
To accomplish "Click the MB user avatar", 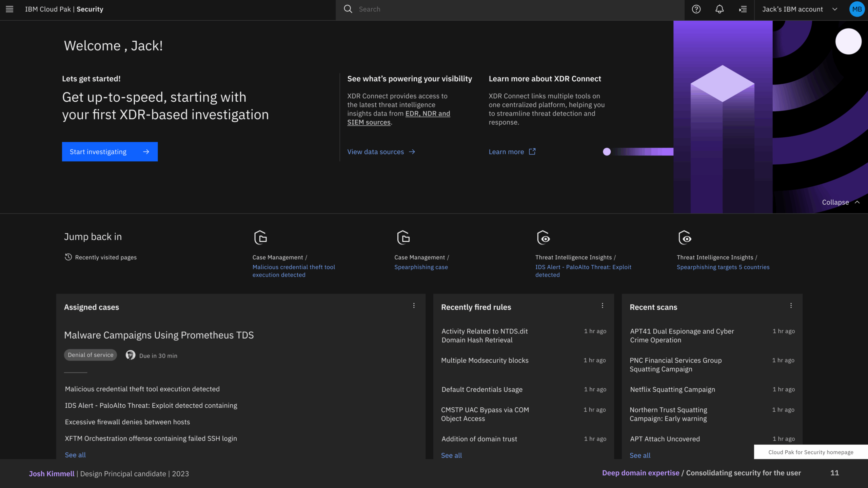I will pyautogui.click(x=857, y=9).
